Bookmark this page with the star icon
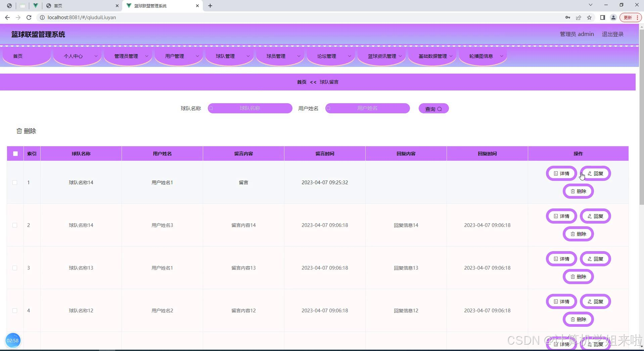Image resolution: width=644 pixels, height=351 pixels. [589, 17]
